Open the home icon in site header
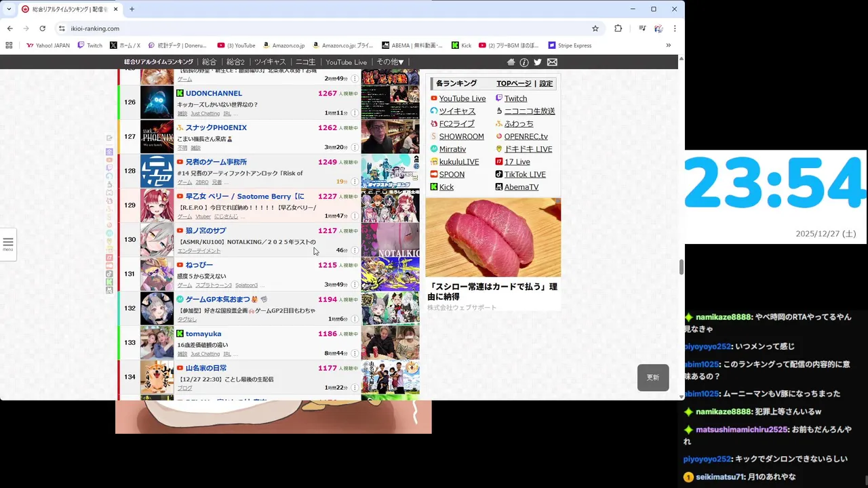868x488 pixels. [511, 62]
